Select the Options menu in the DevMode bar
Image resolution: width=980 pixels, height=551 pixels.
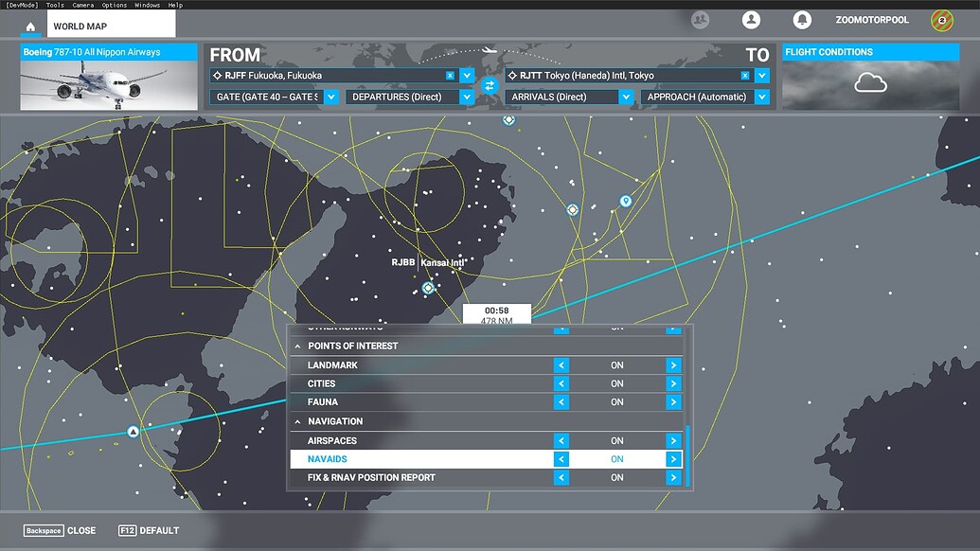click(x=115, y=4)
